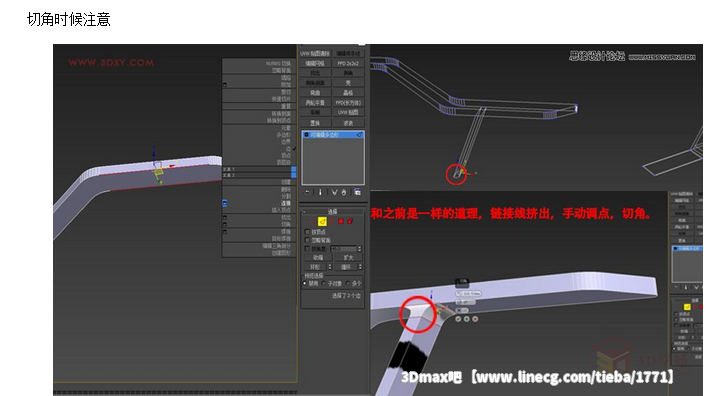Screen dimensions: 713x396
Task: Click the 编辑网格 modifier button
Action: 315,63
